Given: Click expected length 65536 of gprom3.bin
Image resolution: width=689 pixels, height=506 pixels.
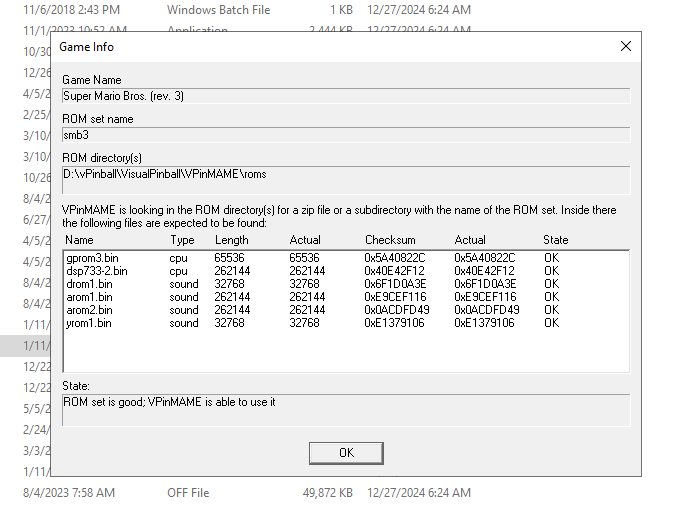Looking at the screenshot, I should (x=229, y=258).
